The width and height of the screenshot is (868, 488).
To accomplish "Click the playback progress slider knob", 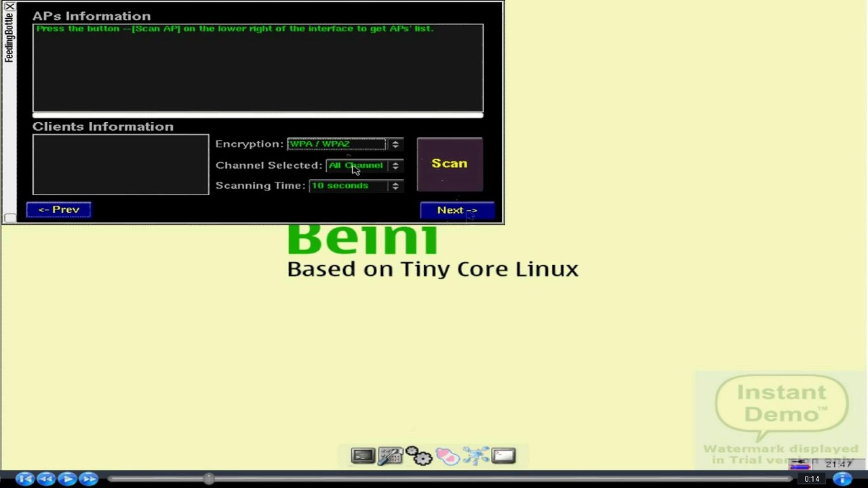I will point(209,479).
